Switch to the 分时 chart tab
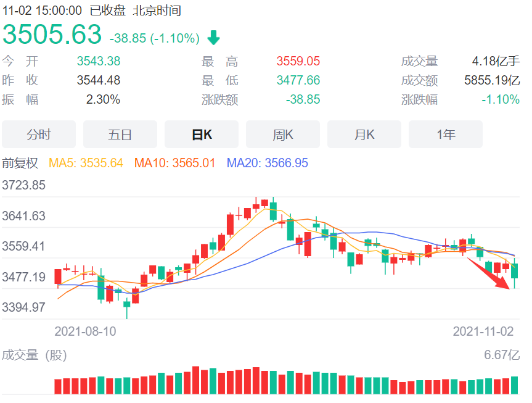The width and height of the screenshot is (532, 403). [x=39, y=135]
